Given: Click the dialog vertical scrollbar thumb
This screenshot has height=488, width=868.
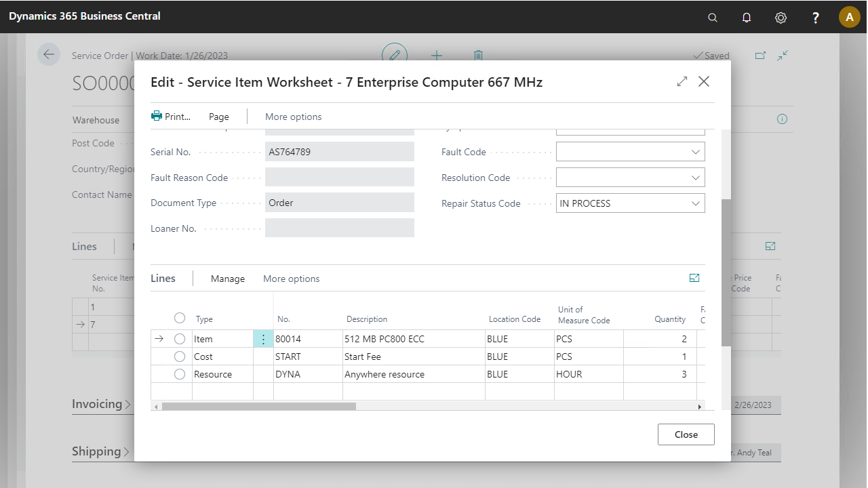Looking at the screenshot, I should [726, 272].
